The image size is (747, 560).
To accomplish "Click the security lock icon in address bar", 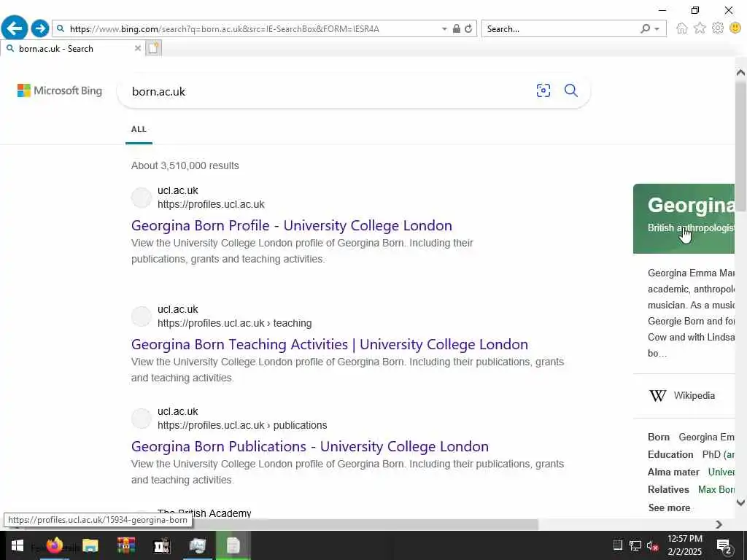I will point(457,28).
